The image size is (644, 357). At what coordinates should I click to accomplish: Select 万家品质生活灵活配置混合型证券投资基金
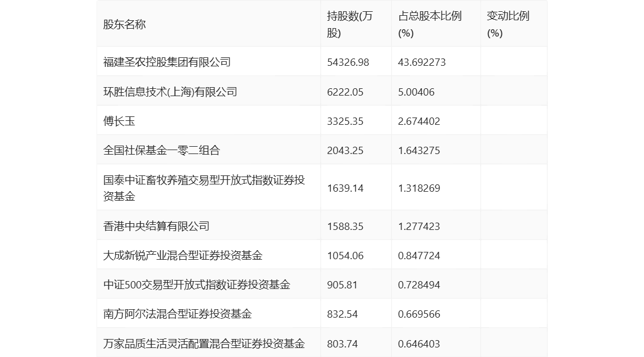[x=204, y=344]
